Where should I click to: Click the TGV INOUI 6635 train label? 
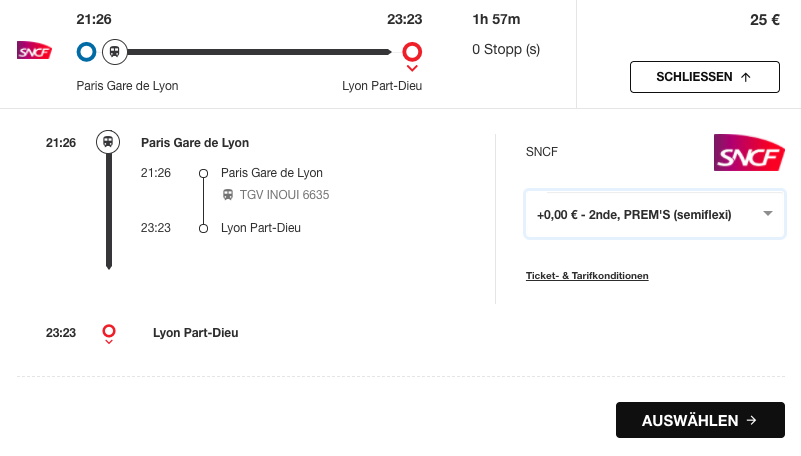[285, 195]
